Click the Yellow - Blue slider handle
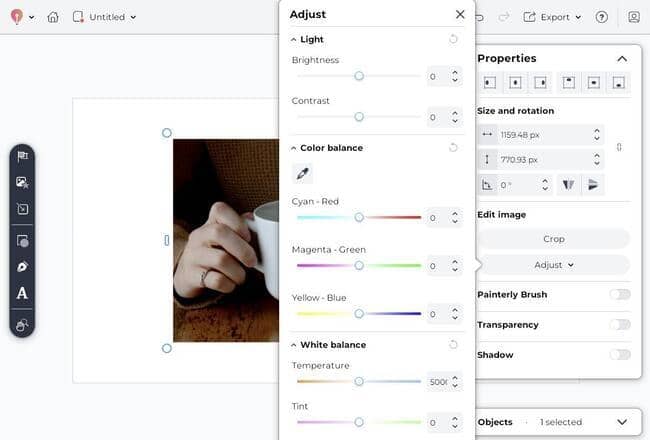The image size is (650, 440). pos(359,314)
